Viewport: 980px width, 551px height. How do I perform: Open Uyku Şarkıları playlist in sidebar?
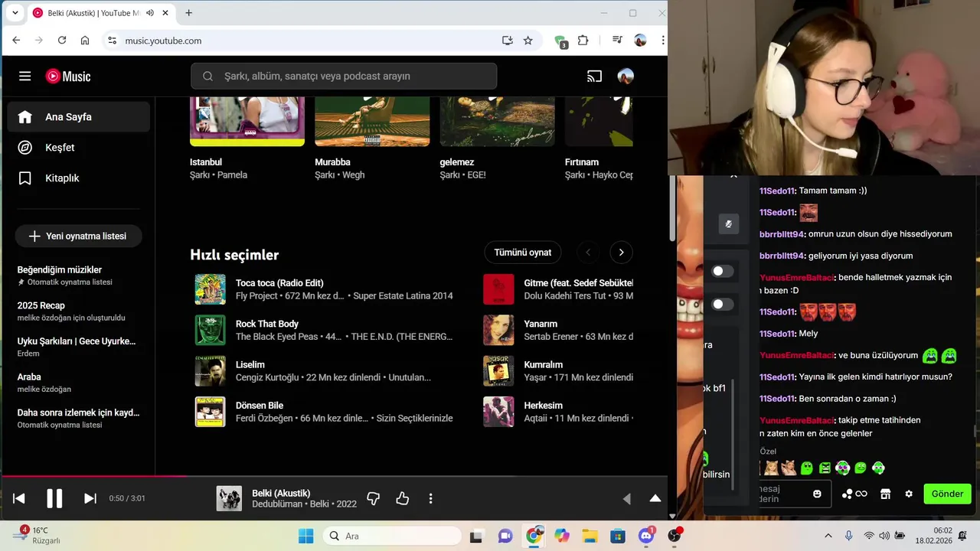pyautogui.click(x=78, y=347)
